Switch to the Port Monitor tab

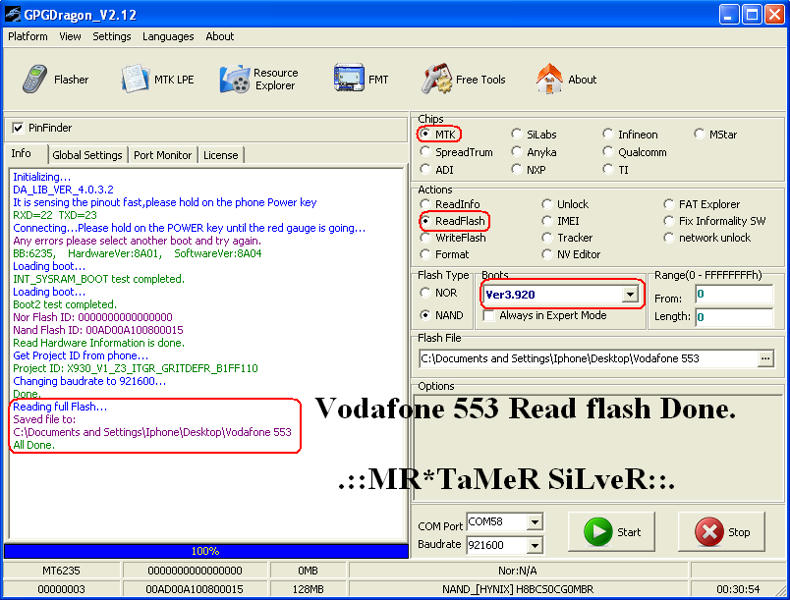163,155
